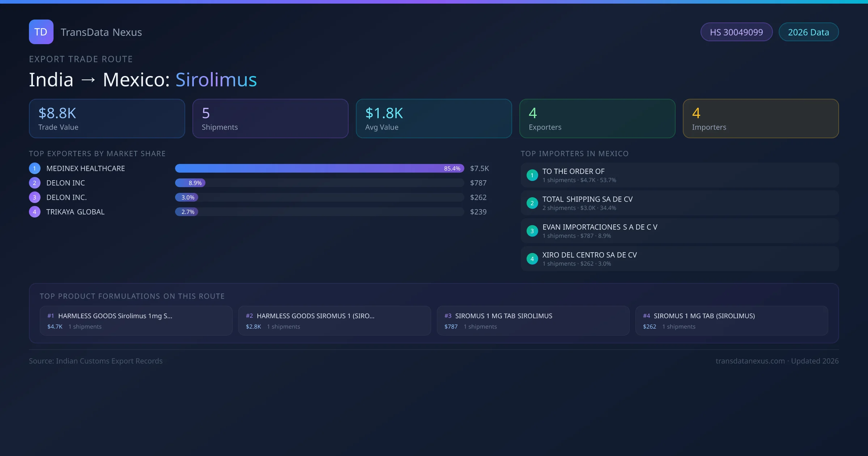Open formulation #1 HARMLESS GOODS Sirolimus 1mg
The height and width of the screenshot is (456, 868).
[x=136, y=321]
